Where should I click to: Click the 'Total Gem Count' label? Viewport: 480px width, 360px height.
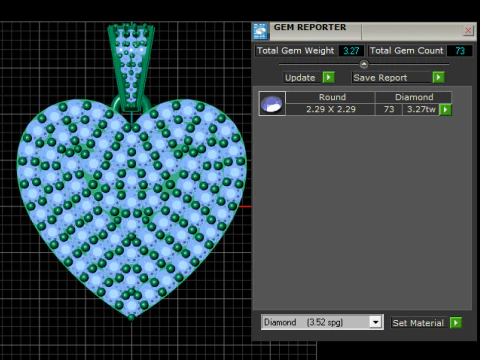point(407,51)
